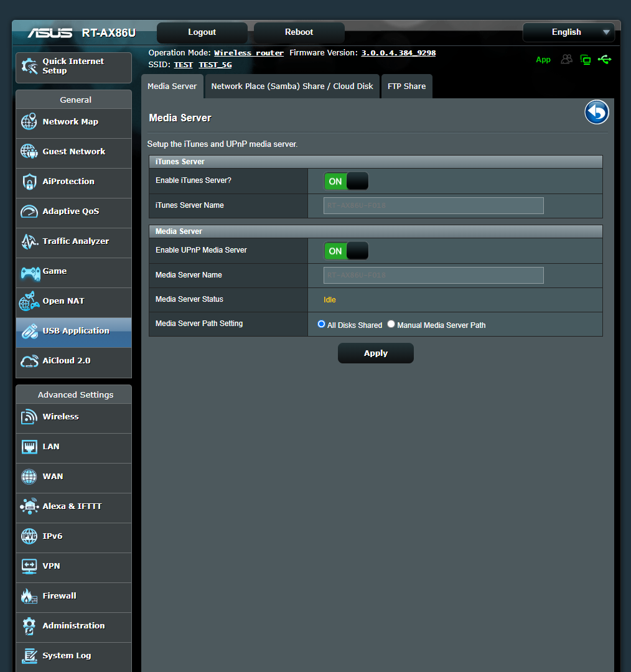Image resolution: width=631 pixels, height=672 pixels.
Task: Click the USB Application icon
Action: click(30, 331)
